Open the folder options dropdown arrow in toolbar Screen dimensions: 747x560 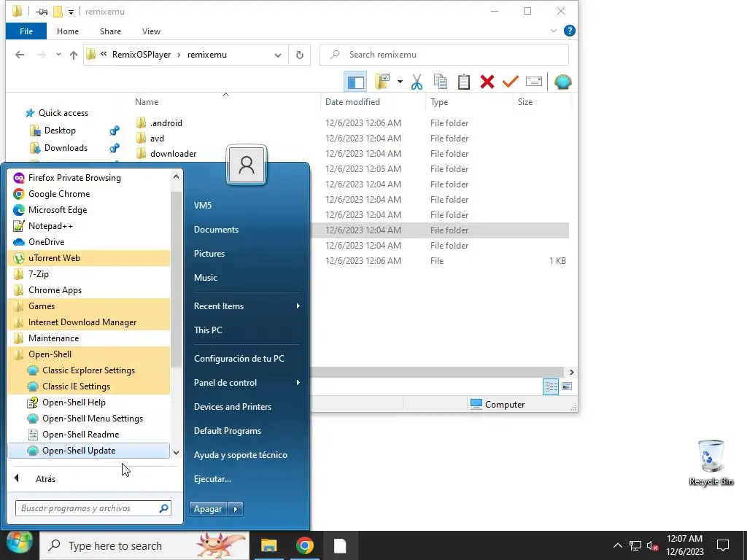400,82
